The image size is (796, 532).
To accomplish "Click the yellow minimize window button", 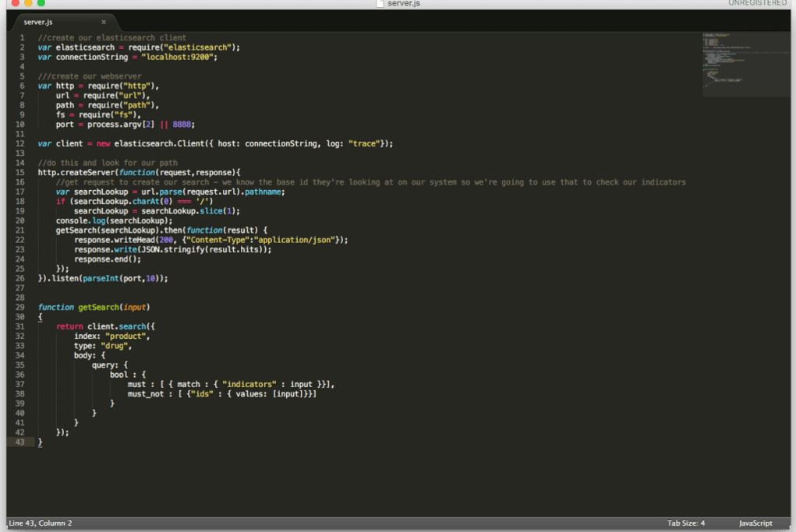I will click(x=28, y=3).
